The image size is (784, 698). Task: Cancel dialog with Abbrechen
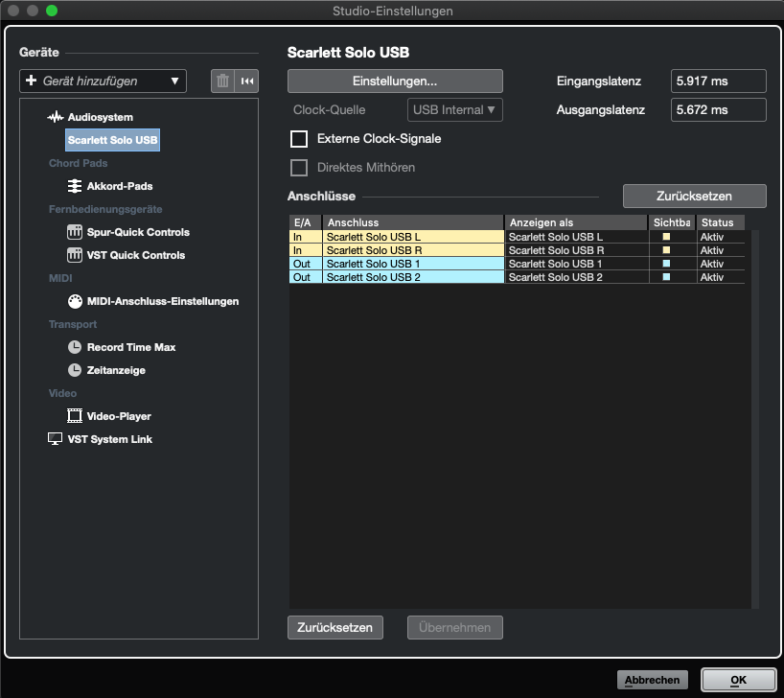(x=652, y=680)
